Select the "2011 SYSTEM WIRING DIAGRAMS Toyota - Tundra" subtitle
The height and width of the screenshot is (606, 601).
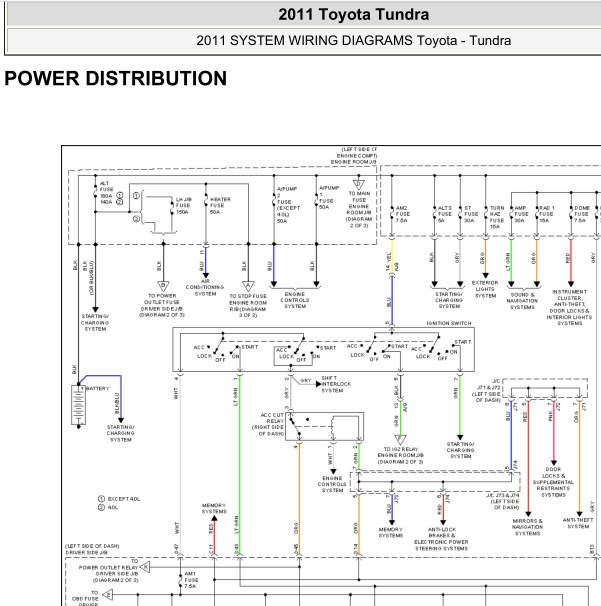353,41
